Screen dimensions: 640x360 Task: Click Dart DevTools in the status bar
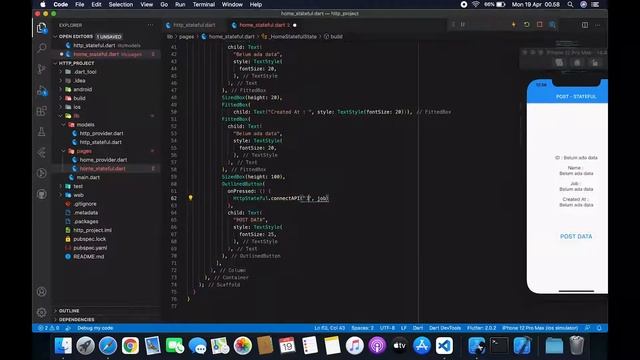[x=445, y=328]
